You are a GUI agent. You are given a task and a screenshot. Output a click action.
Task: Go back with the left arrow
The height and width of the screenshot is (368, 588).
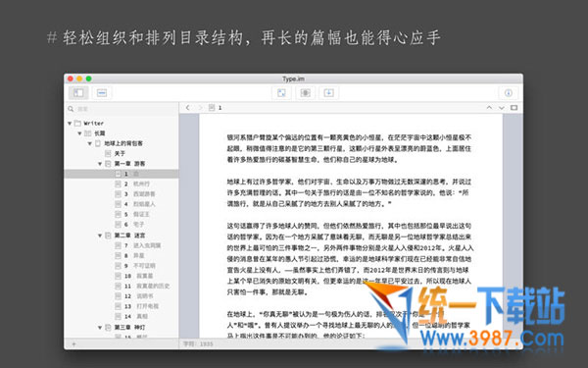click(187, 108)
